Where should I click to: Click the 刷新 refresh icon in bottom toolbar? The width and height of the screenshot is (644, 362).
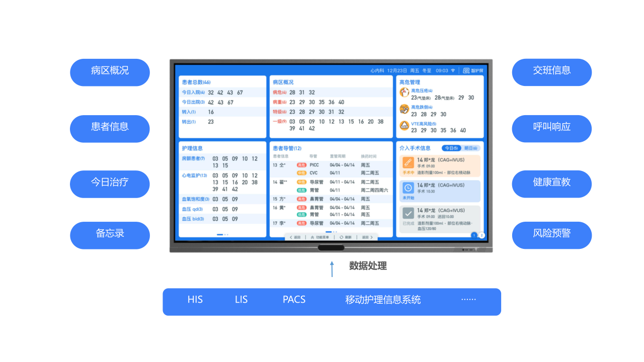(342, 237)
